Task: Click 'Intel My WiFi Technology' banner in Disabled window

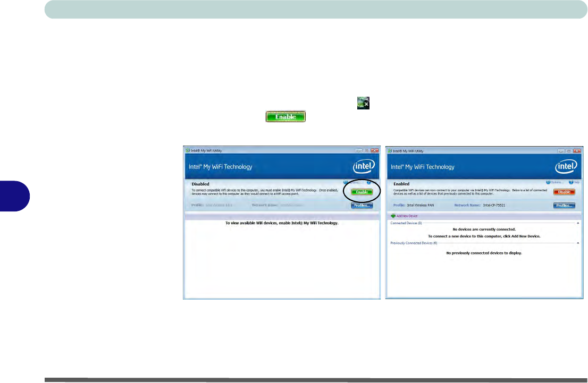Action: (x=221, y=167)
